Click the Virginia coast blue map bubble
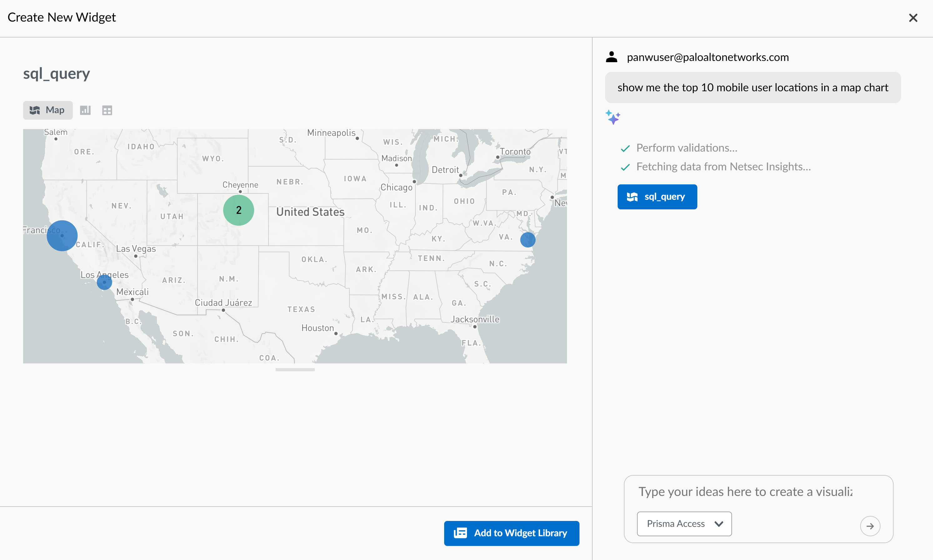 point(528,240)
